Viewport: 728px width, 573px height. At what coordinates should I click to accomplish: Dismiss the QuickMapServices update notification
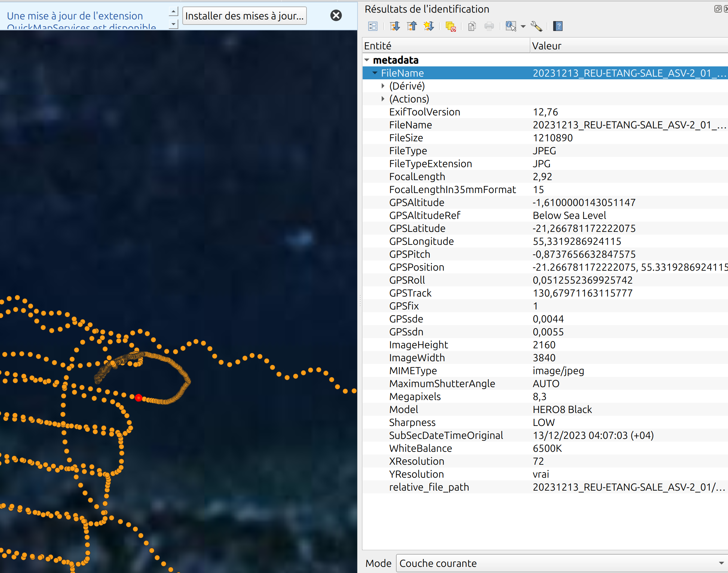[336, 15]
